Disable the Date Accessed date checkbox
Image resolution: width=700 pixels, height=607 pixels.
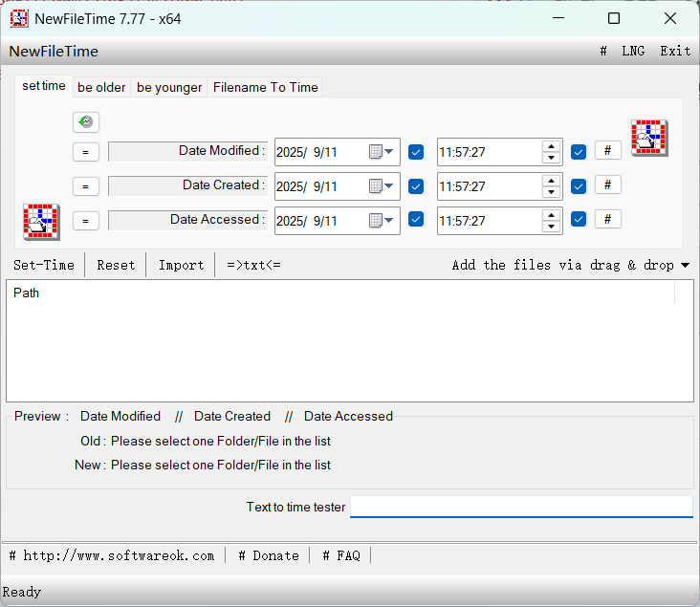[x=416, y=220]
